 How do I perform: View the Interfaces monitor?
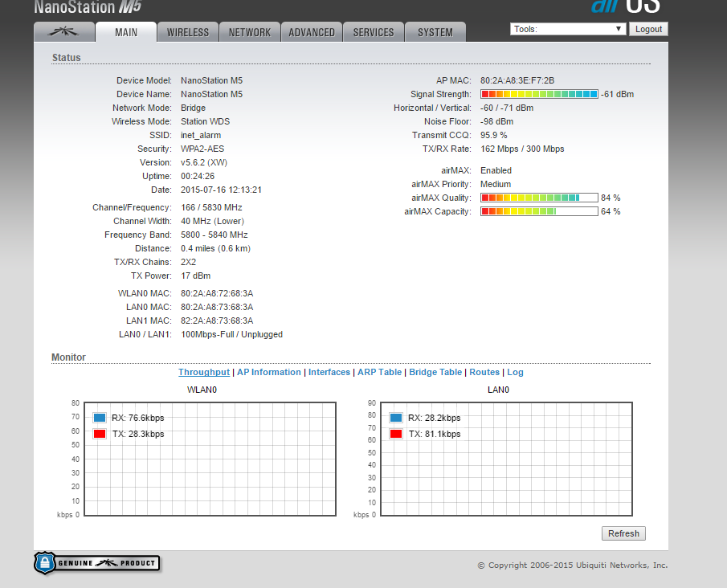click(x=329, y=372)
